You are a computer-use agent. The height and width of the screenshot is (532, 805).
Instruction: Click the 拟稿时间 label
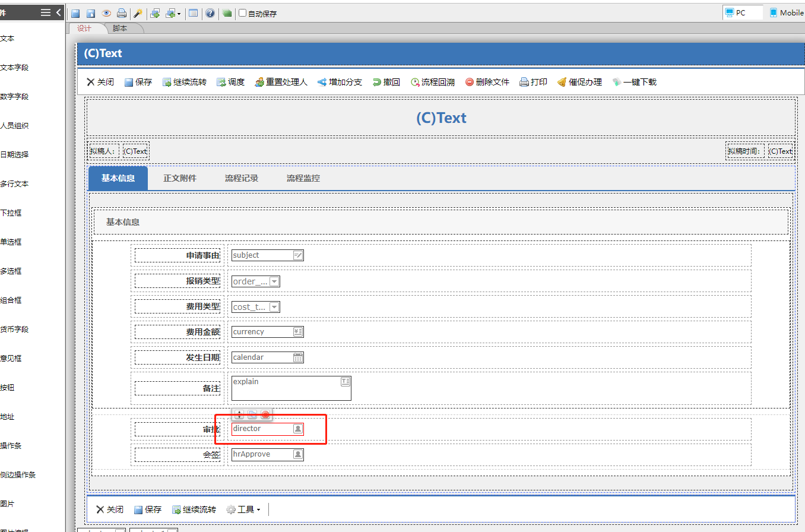[x=745, y=151]
